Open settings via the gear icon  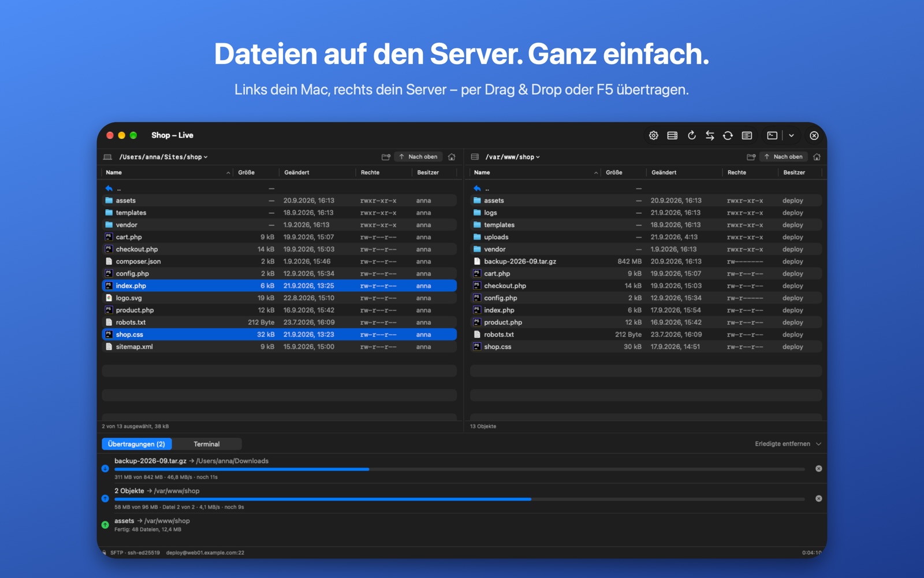coord(653,135)
